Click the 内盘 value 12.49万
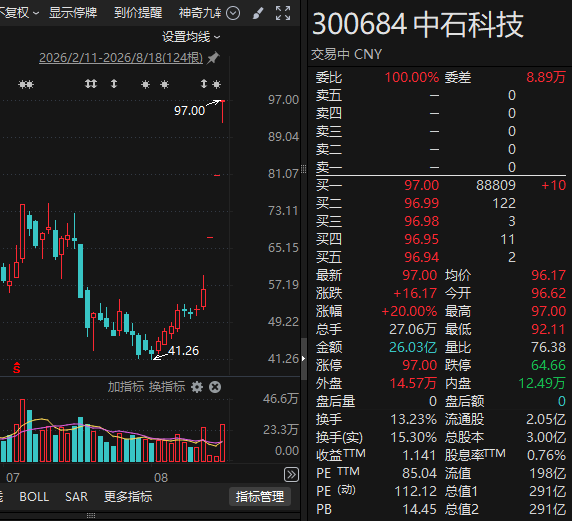Image resolution: width=572 pixels, height=521 pixels. (x=542, y=383)
